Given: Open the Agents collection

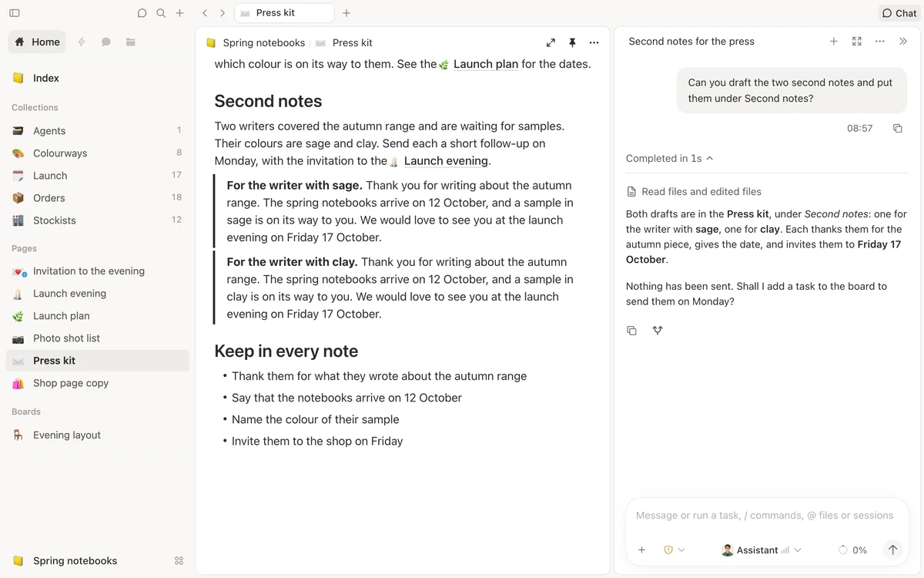Looking at the screenshot, I should [98, 131].
